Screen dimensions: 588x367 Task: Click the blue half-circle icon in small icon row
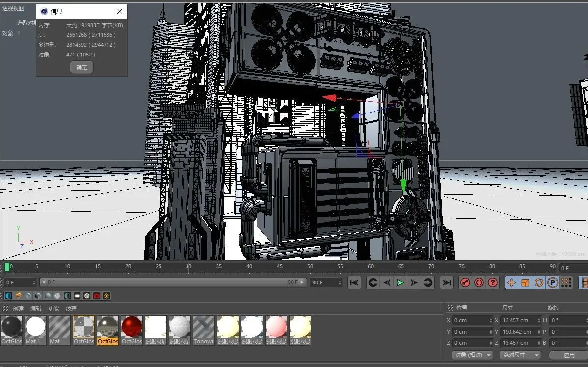(x=8, y=296)
